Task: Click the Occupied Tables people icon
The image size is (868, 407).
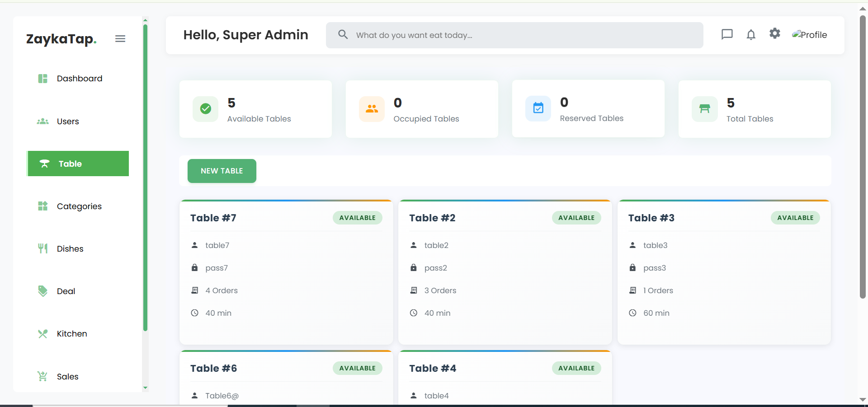Action: coord(372,109)
